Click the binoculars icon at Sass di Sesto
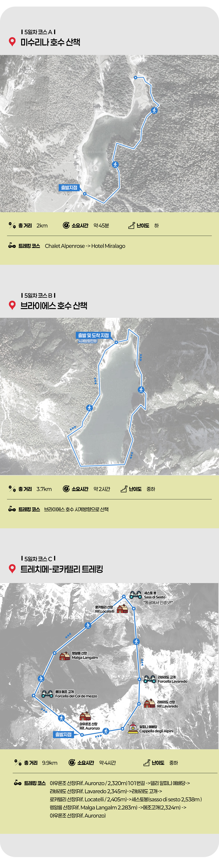The width and height of the screenshot is (219, 868). point(136,595)
